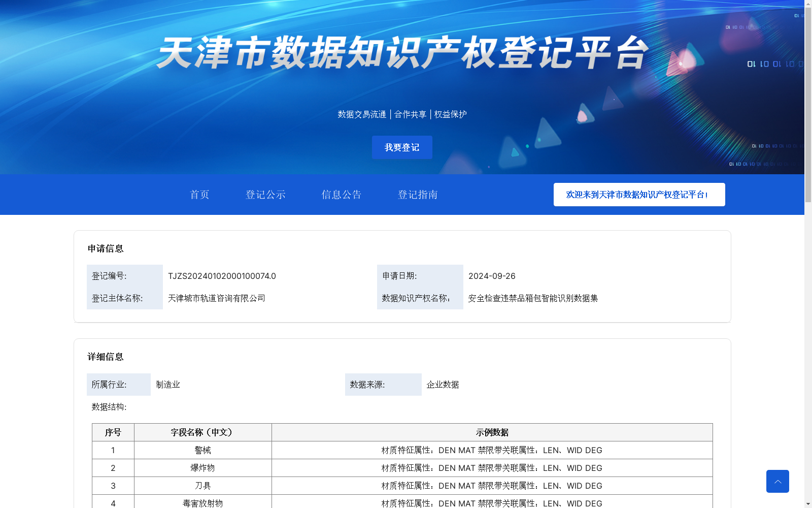Image resolution: width=812 pixels, height=508 pixels.
Task: Click the 权益保护 slogan text
Action: (451, 114)
